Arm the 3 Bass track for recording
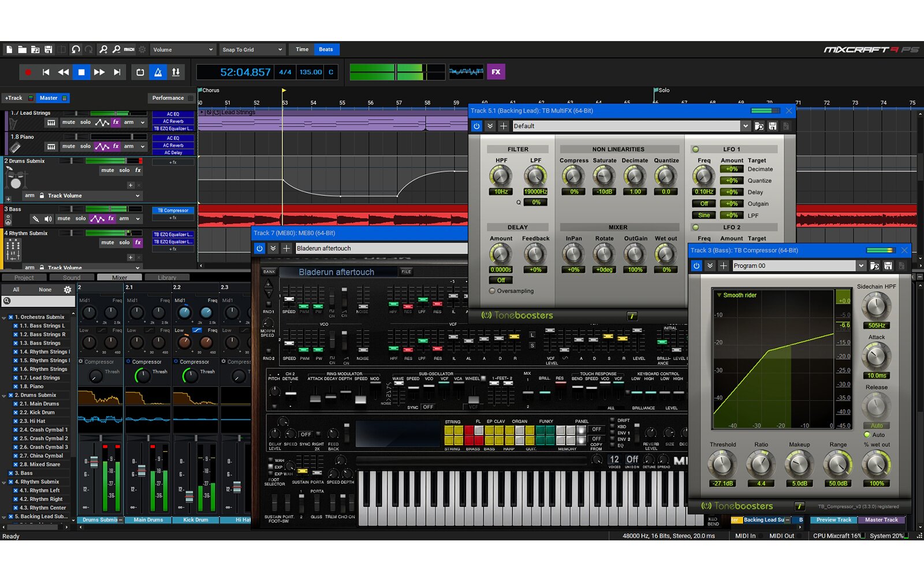924x582 pixels. tap(124, 219)
